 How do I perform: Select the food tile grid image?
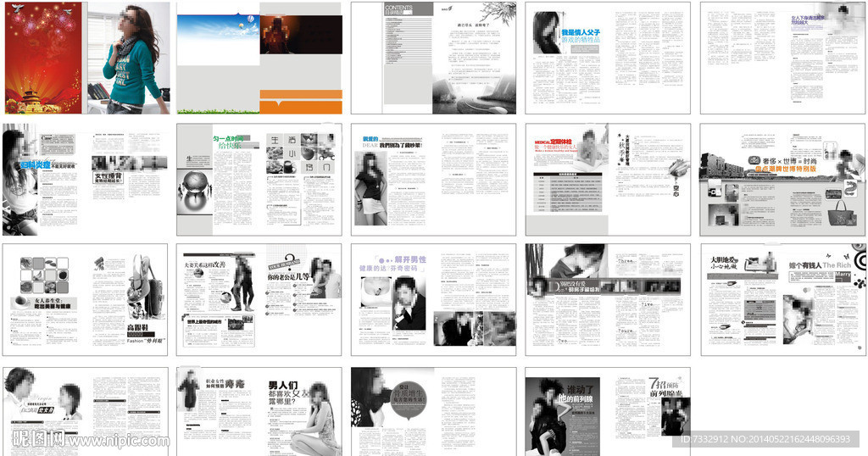44,275
